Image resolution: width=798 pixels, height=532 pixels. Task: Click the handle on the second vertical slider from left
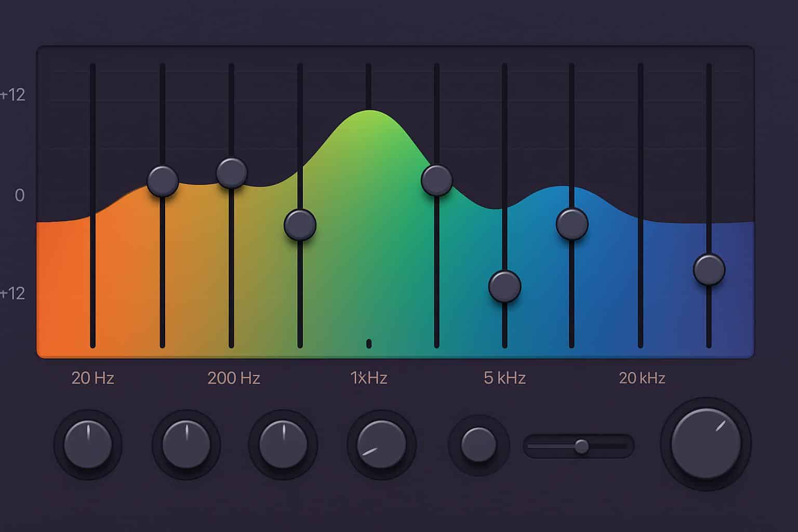pyautogui.click(x=163, y=181)
